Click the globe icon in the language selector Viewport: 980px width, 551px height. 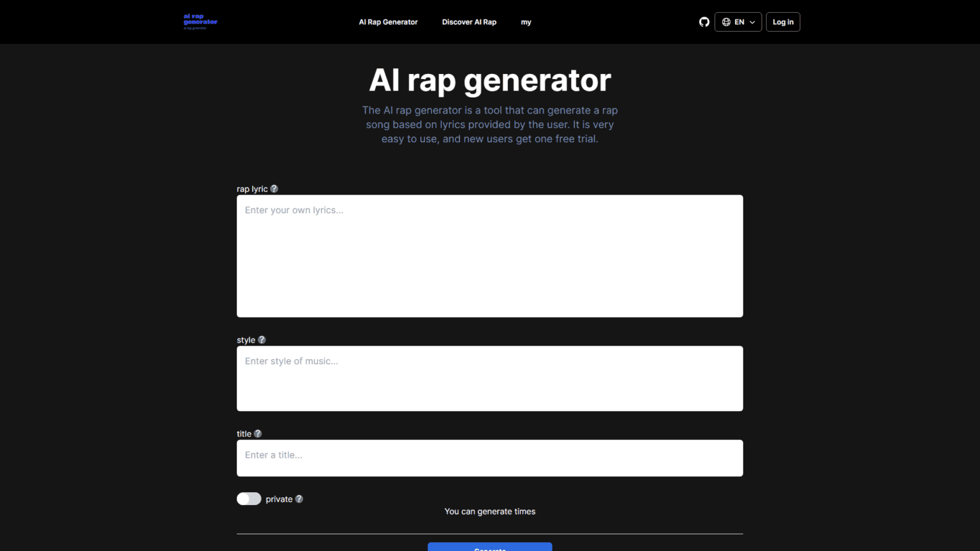point(725,22)
